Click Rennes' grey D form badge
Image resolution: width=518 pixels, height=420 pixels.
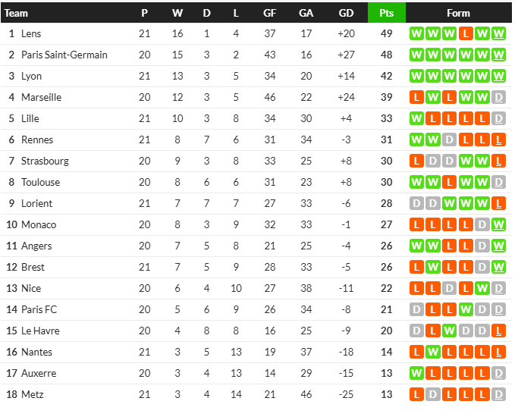(449, 139)
